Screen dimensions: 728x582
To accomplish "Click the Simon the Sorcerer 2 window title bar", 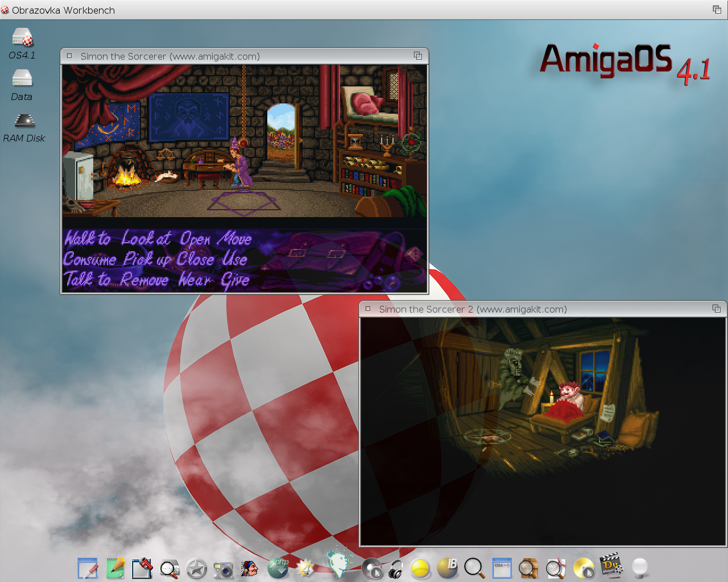I will pos(543,309).
